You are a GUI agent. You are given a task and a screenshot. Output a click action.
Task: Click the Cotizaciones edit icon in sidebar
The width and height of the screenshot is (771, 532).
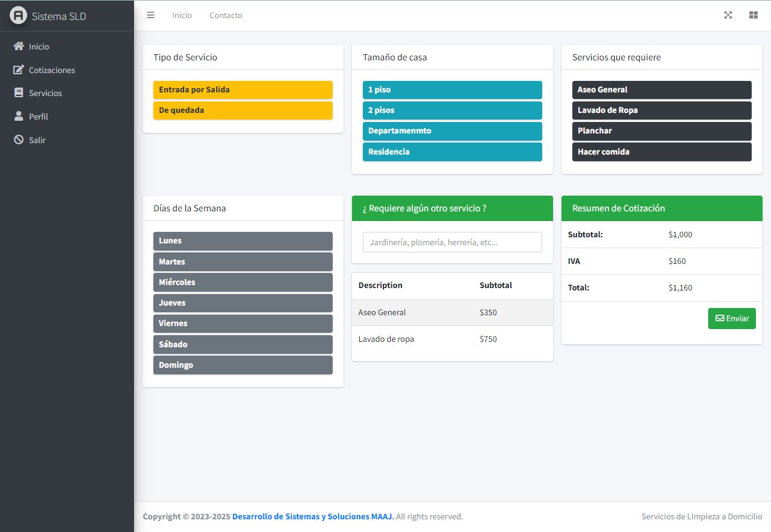click(x=19, y=70)
